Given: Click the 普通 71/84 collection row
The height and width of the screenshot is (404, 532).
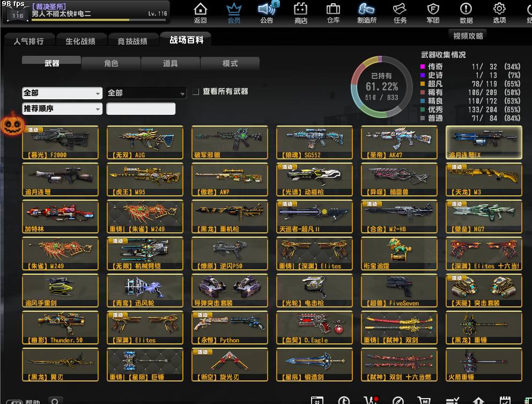Looking at the screenshot, I should (x=470, y=118).
